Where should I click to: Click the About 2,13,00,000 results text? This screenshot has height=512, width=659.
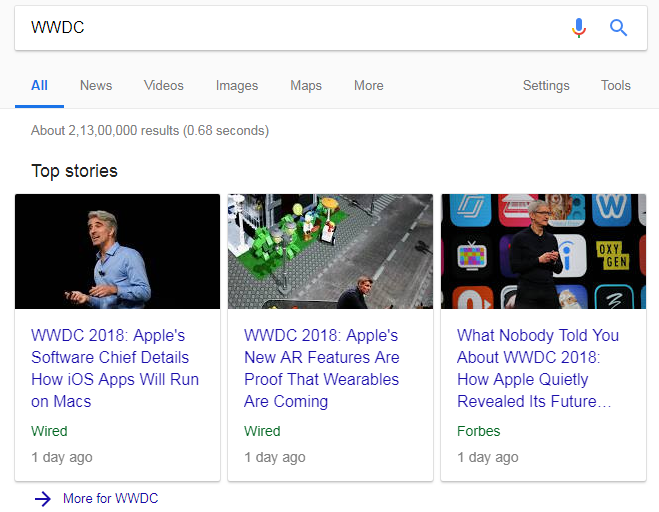[x=150, y=131]
